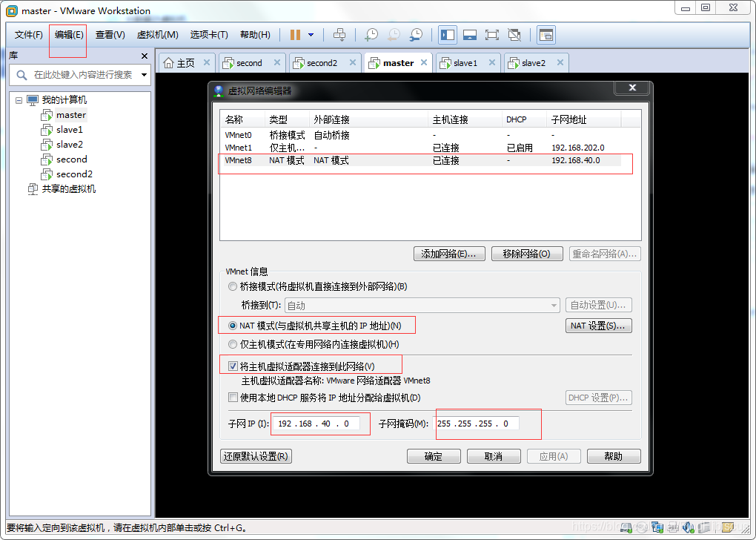Open the 帮助(H) menu

pyautogui.click(x=255, y=35)
